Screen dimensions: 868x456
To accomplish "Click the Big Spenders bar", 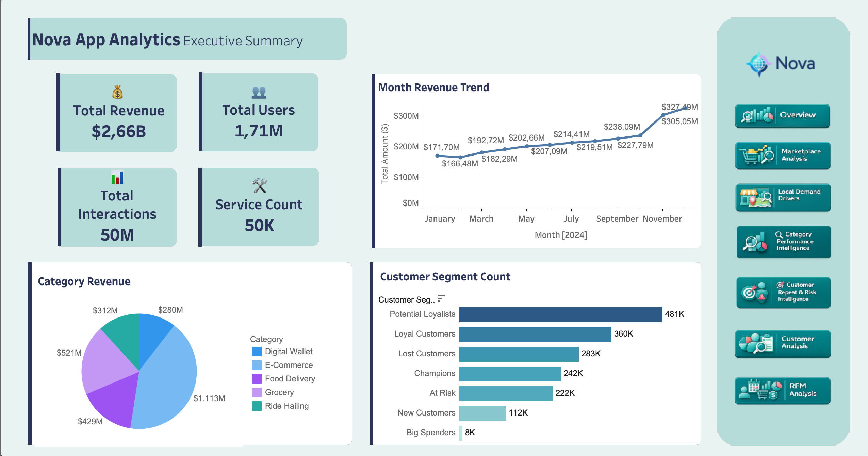I will click(x=461, y=433).
